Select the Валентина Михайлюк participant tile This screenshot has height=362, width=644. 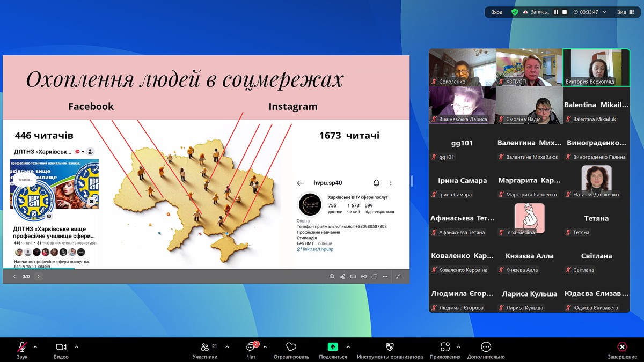(x=529, y=143)
